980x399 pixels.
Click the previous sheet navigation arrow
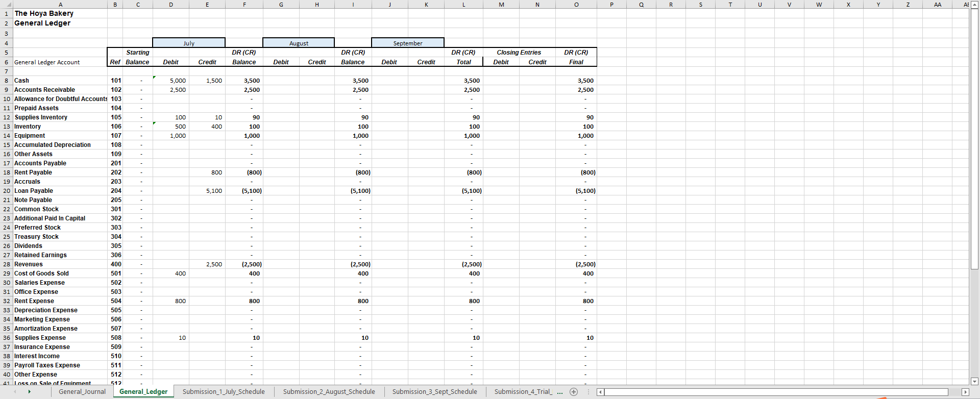click(x=15, y=392)
